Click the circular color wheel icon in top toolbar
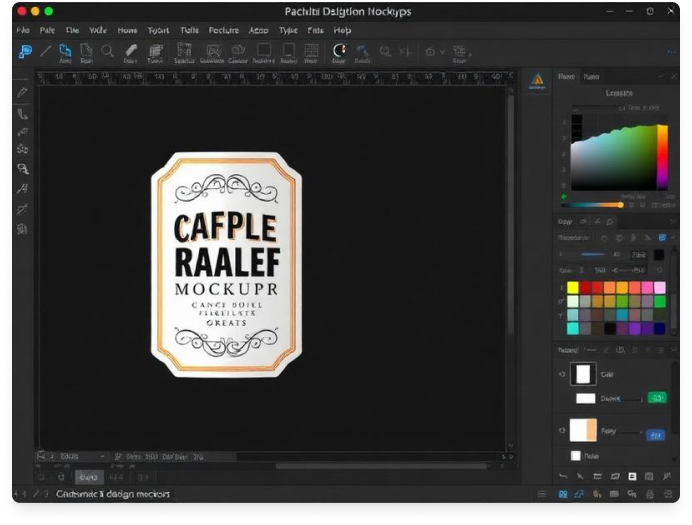 pos(340,50)
